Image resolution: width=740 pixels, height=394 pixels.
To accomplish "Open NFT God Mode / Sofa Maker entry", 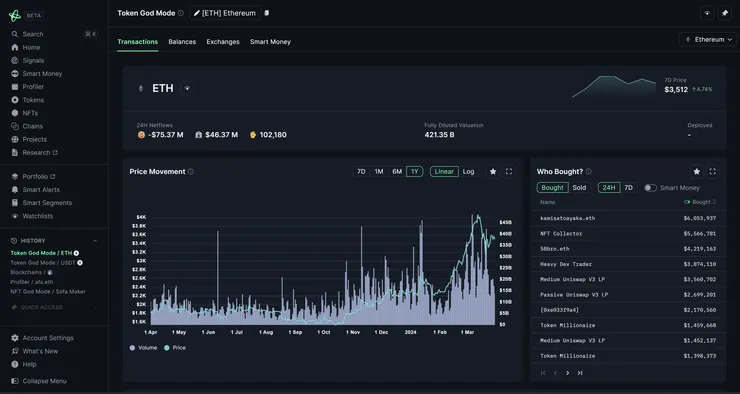I will (x=48, y=292).
